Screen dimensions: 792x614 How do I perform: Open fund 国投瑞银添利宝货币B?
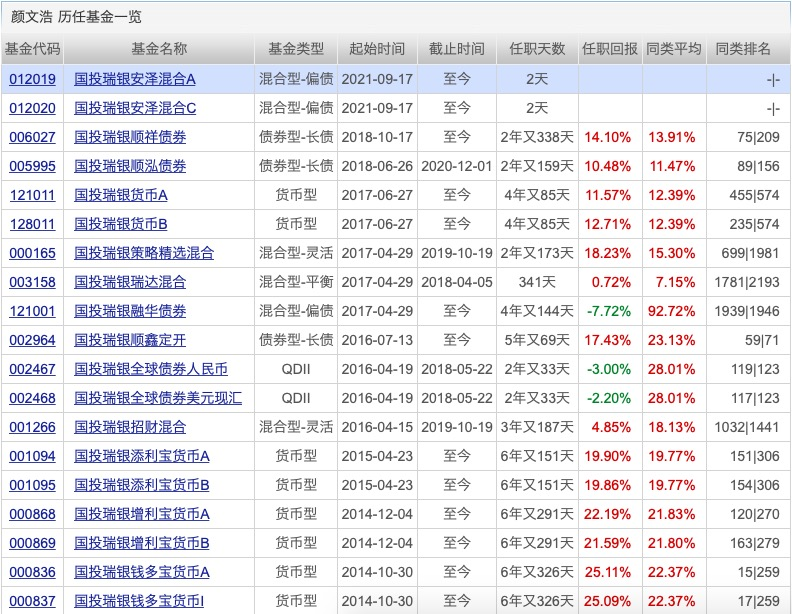point(141,485)
